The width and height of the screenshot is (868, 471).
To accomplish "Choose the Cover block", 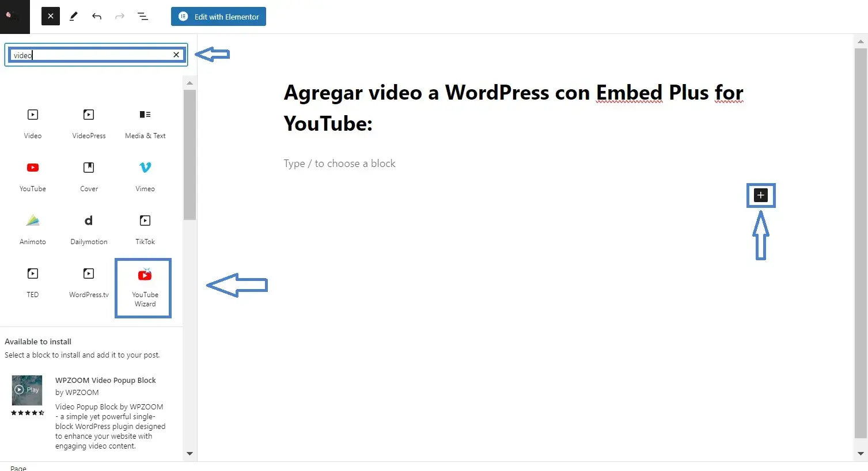I will click(x=89, y=176).
